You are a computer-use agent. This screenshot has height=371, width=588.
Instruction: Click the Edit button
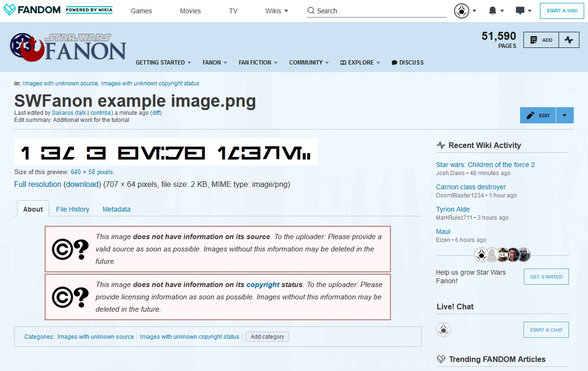pos(538,115)
